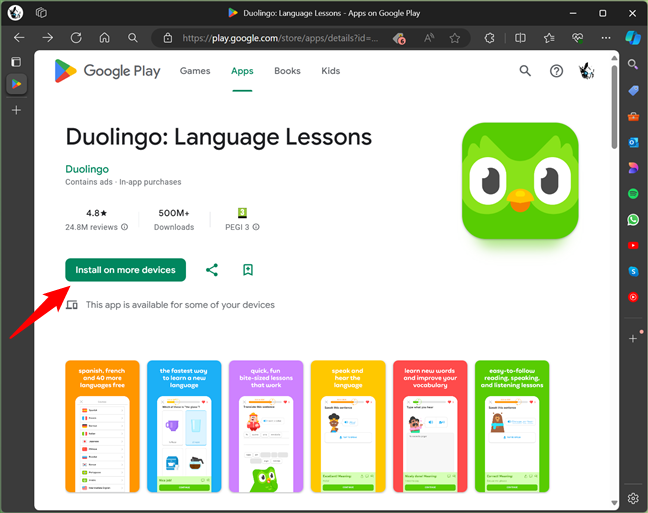Image resolution: width=648 pixels, height=513 pixels.
Task: Open sidebar settings gear icon
Action: 633,498
